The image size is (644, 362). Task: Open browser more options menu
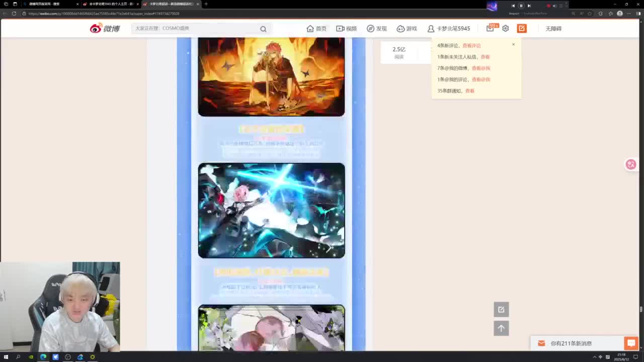[628, 14]
